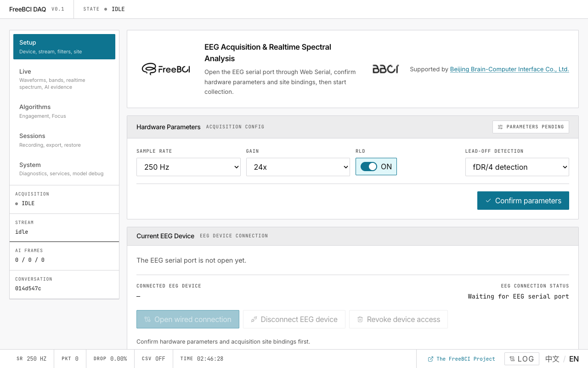Click the STREAM idle status value

[22, 232]
